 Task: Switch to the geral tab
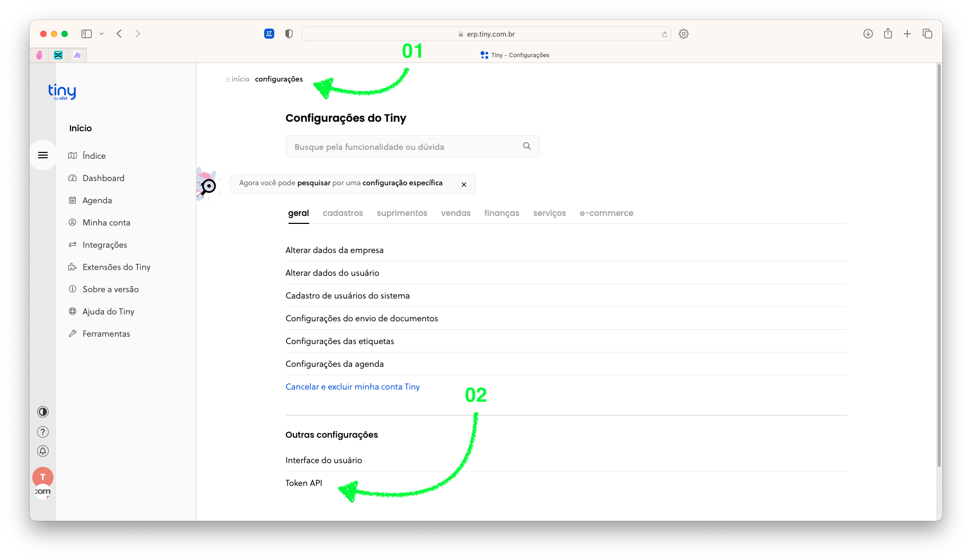tap(299, 213)
